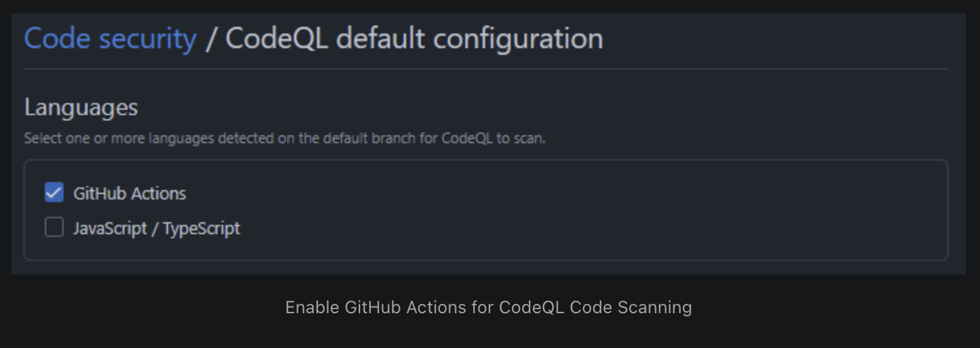Click the word 'security' in the breadcrumb link
Viewport: 980px width, 348px height.
[x=148, y=39]
